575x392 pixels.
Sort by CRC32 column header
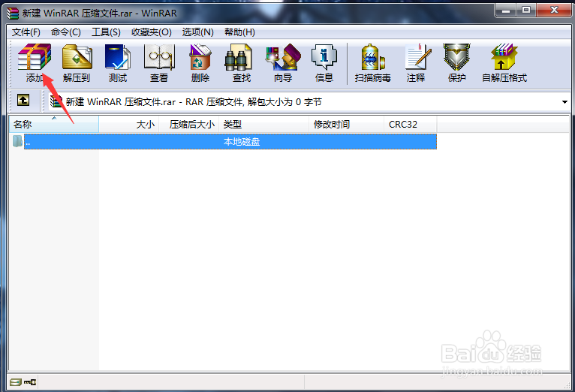pyautogui.click(x=411, y=125)
